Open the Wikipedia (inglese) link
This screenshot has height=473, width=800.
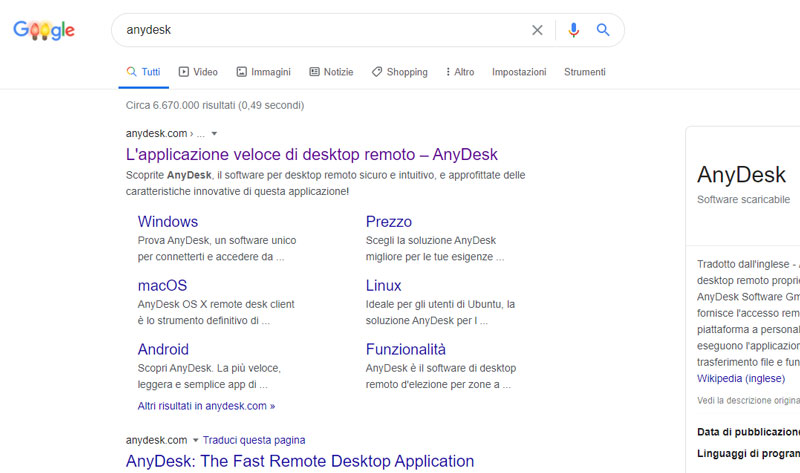coord(741,379)
